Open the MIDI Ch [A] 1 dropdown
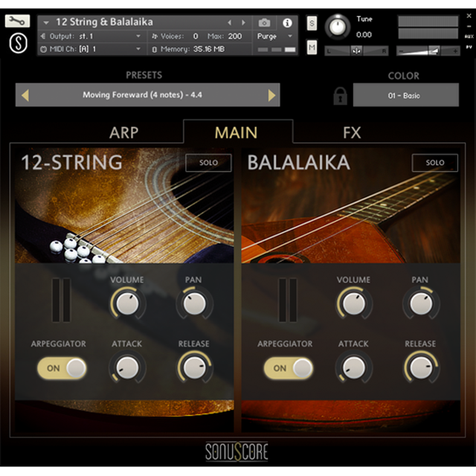476x476 pixels. point(91,49)
